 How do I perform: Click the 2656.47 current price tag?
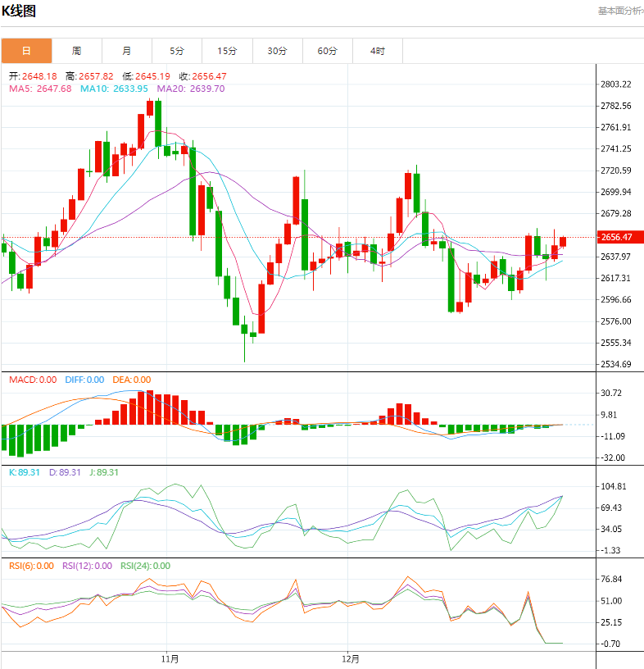616,237
